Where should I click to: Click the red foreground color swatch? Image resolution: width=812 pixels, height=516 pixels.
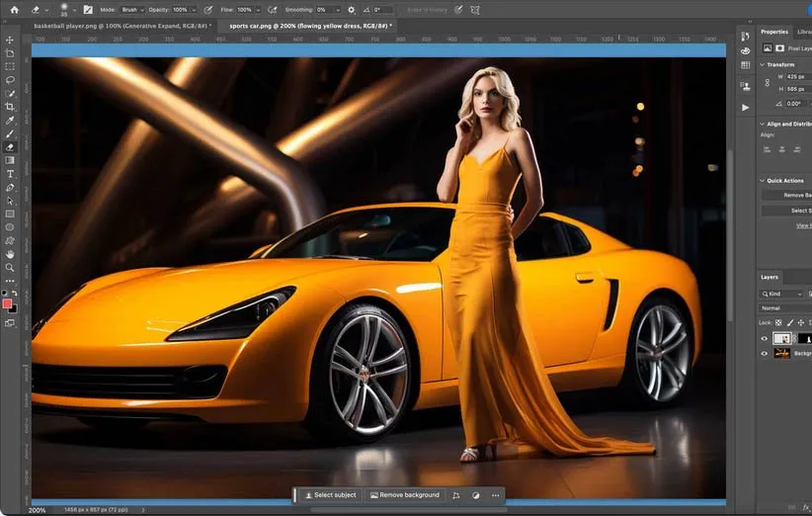pos(8,303)
